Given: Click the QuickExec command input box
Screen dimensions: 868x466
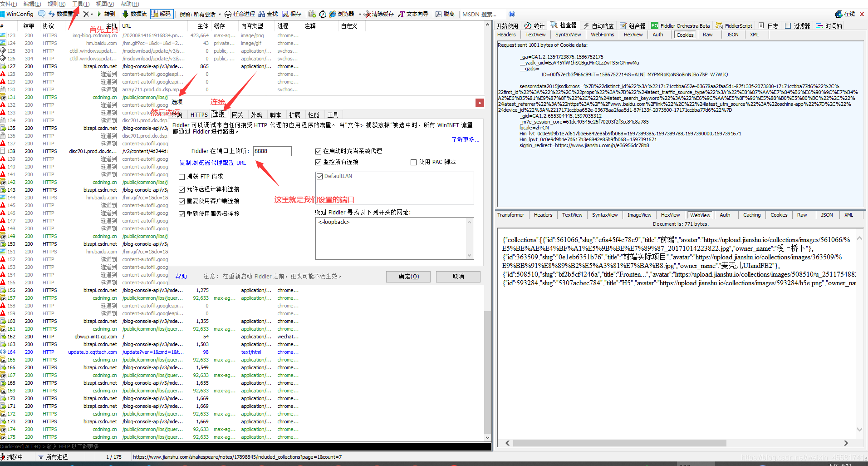Looking at the screenshot, I should pos(245,446).
